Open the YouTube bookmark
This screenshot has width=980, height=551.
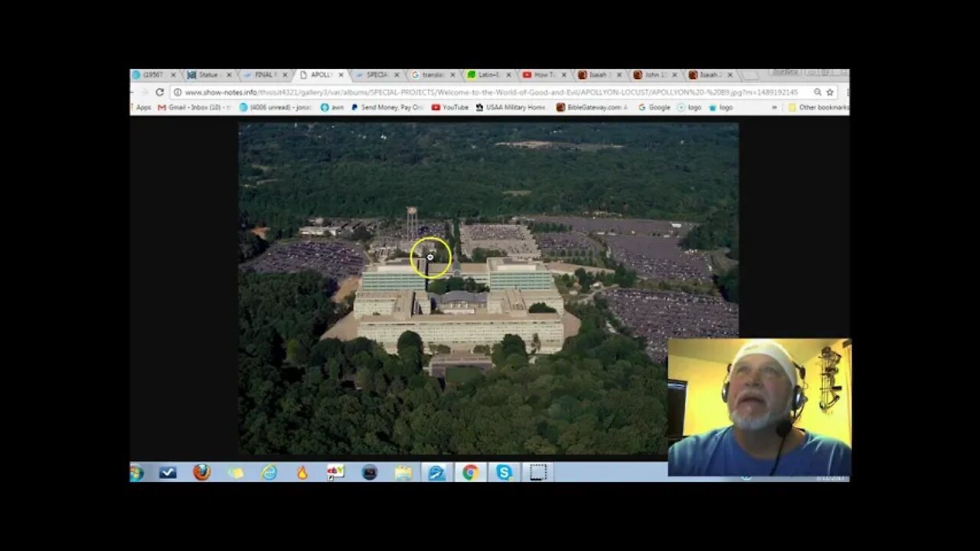[450, 108]
